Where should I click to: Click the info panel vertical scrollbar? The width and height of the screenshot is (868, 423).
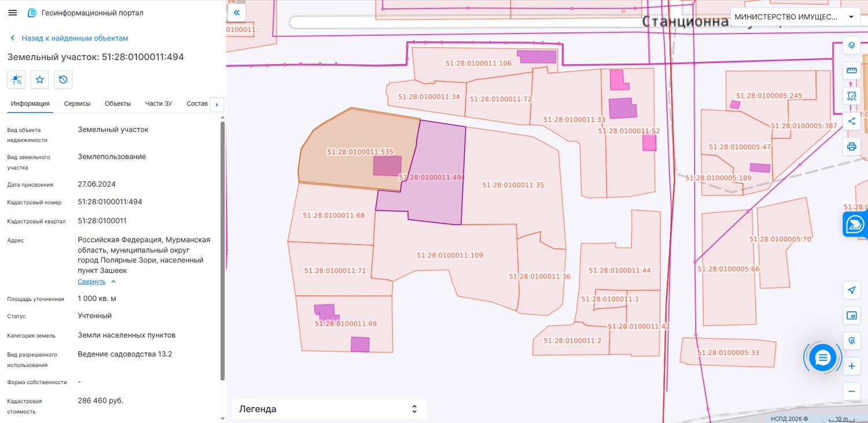[222, 250]
